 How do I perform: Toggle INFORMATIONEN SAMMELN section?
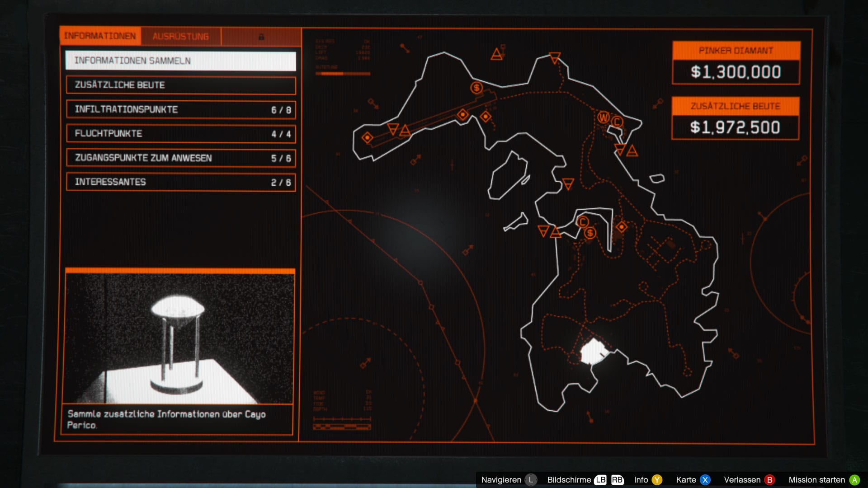pos(181,60)
